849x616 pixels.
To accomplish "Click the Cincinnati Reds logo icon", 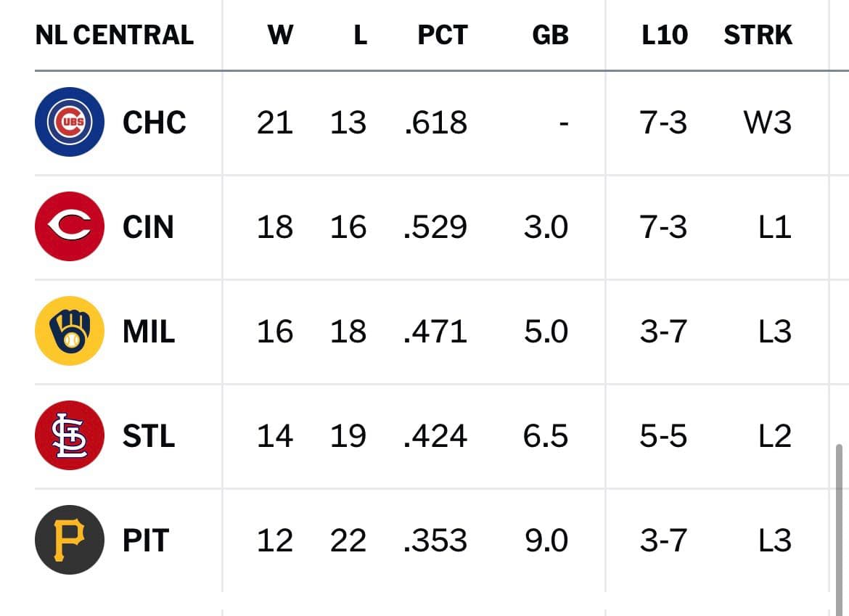I will [x=70, y=226].
